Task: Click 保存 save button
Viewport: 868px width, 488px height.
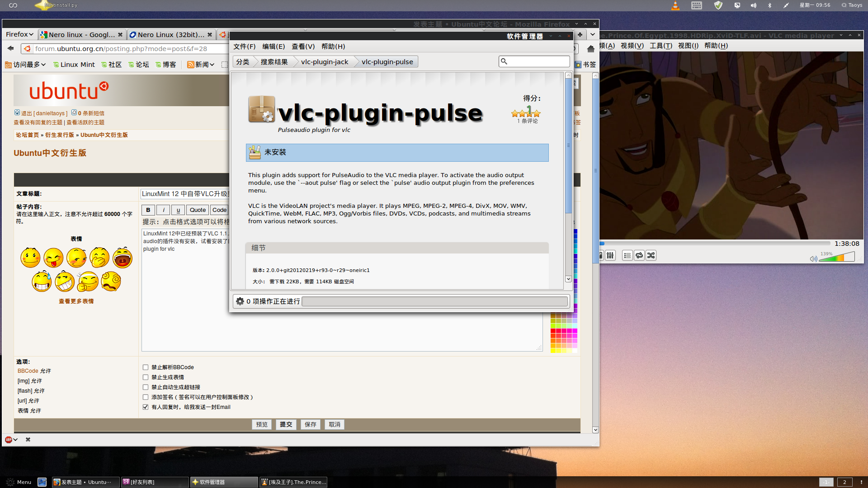Action: tap(311, 425)
